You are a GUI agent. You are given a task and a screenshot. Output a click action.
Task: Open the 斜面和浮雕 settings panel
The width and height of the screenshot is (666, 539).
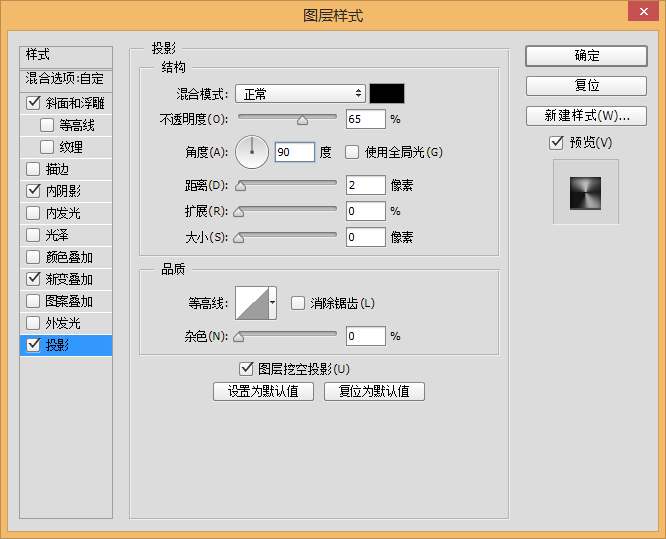(x=75, y=103)
